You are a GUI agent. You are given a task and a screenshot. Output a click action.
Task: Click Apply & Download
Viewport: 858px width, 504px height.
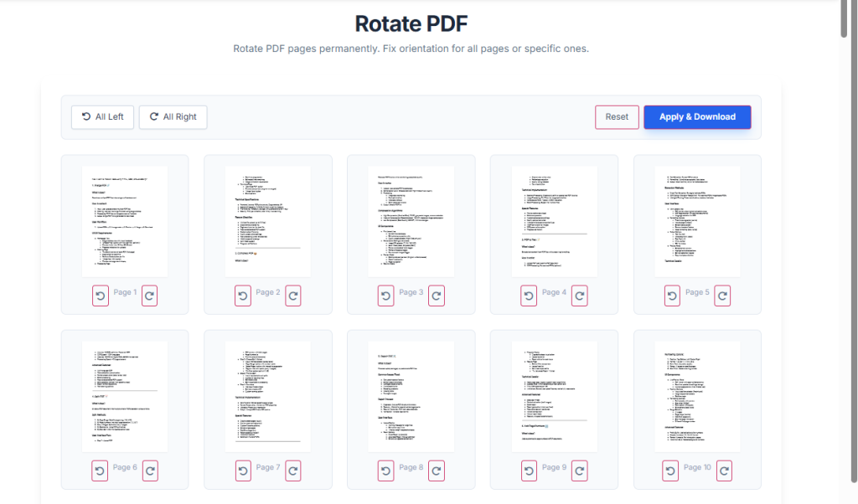coord(697,116)
